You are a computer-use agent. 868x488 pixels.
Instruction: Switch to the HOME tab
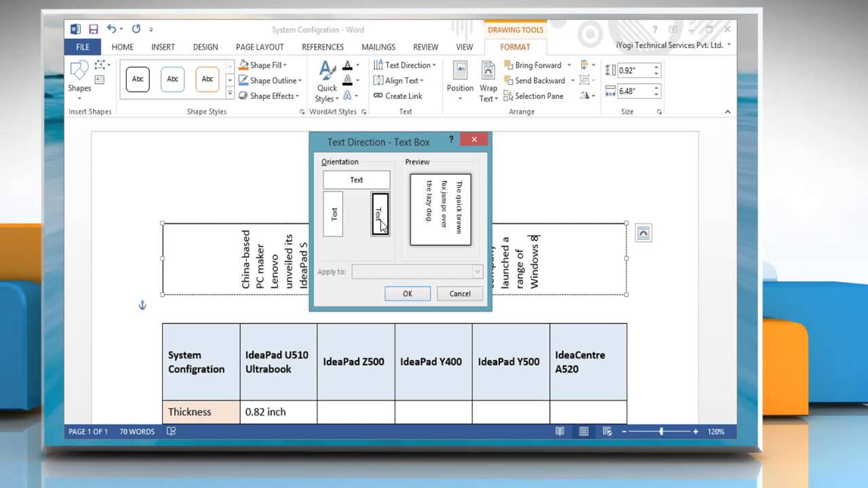pos(123,47)
